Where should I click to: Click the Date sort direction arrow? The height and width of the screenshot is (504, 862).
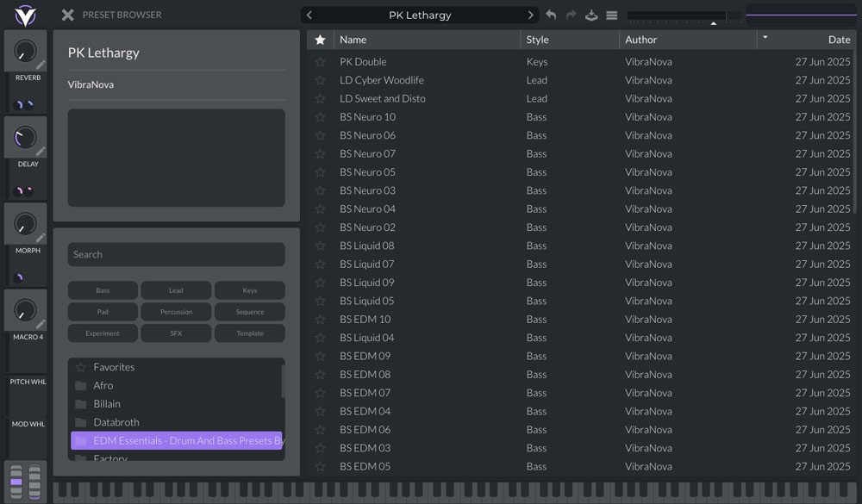765,37
